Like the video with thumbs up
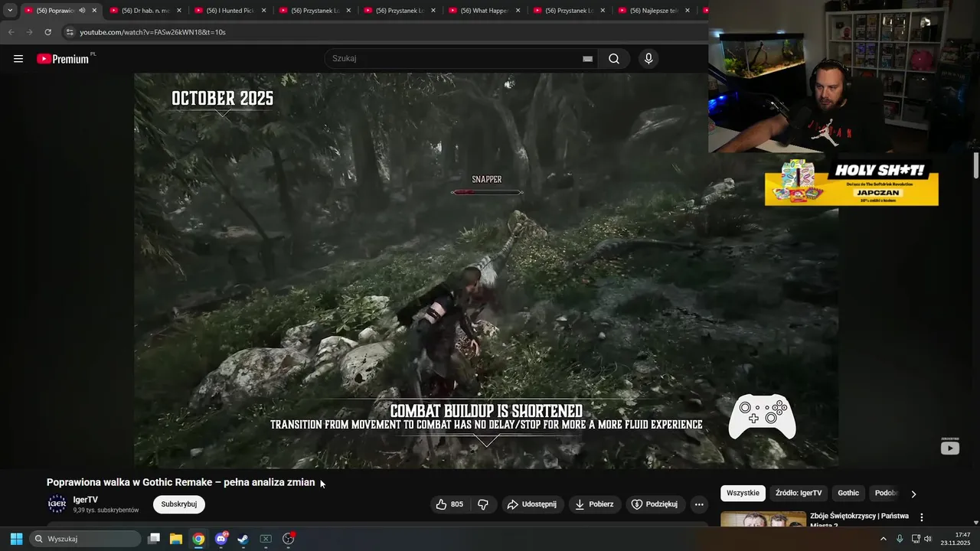 pyautogui.click(x=449, y=504)
